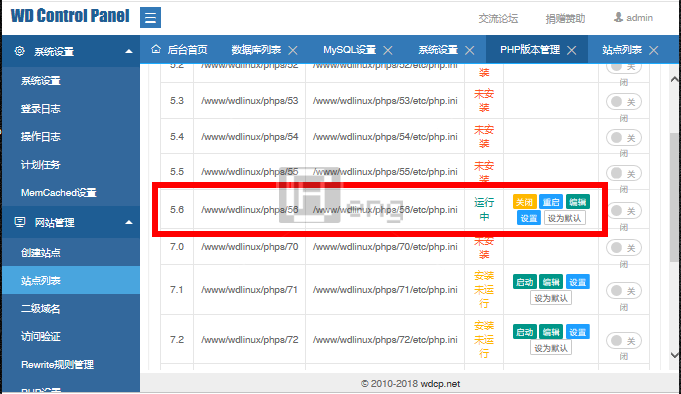The width and height of the screenshot is (681, 394).
Task: Click 关闭 button for PHP 5.6
Action: 525,202
